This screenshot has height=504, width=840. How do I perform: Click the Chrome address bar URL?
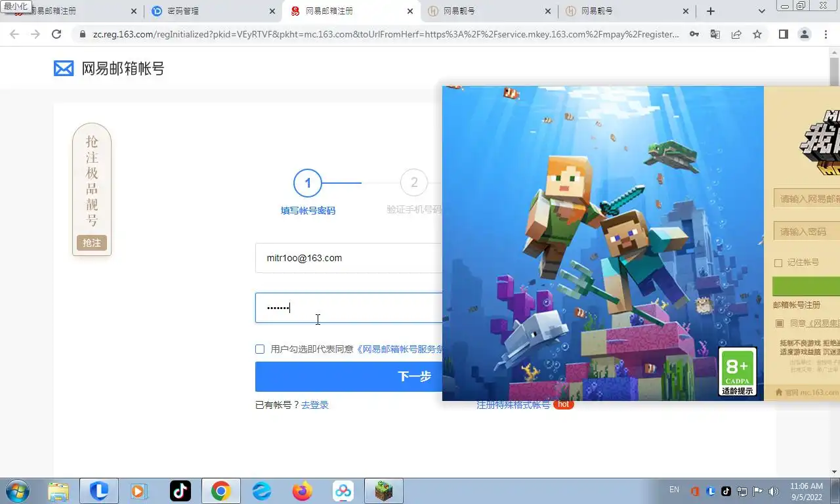point(386,34)
